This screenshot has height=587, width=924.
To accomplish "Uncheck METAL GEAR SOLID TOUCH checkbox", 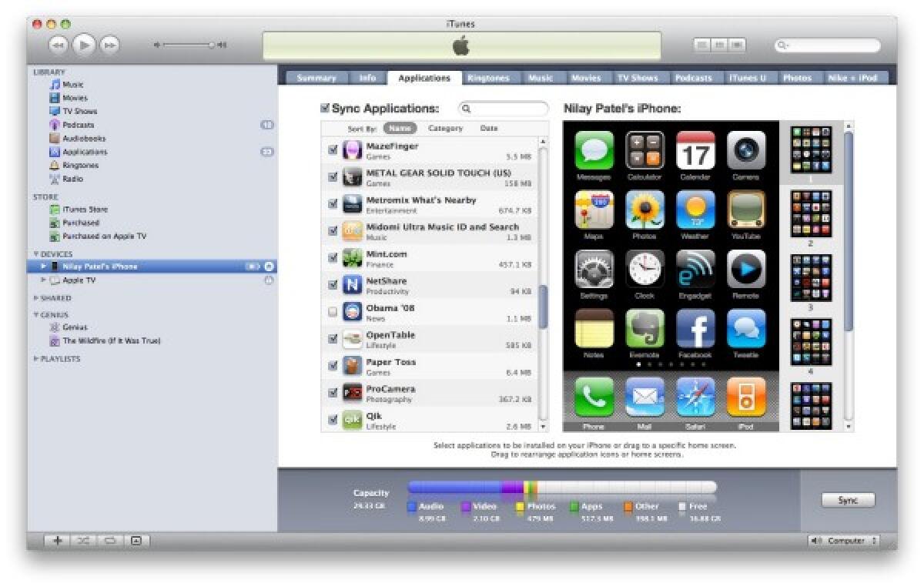I will pos(333,177).
